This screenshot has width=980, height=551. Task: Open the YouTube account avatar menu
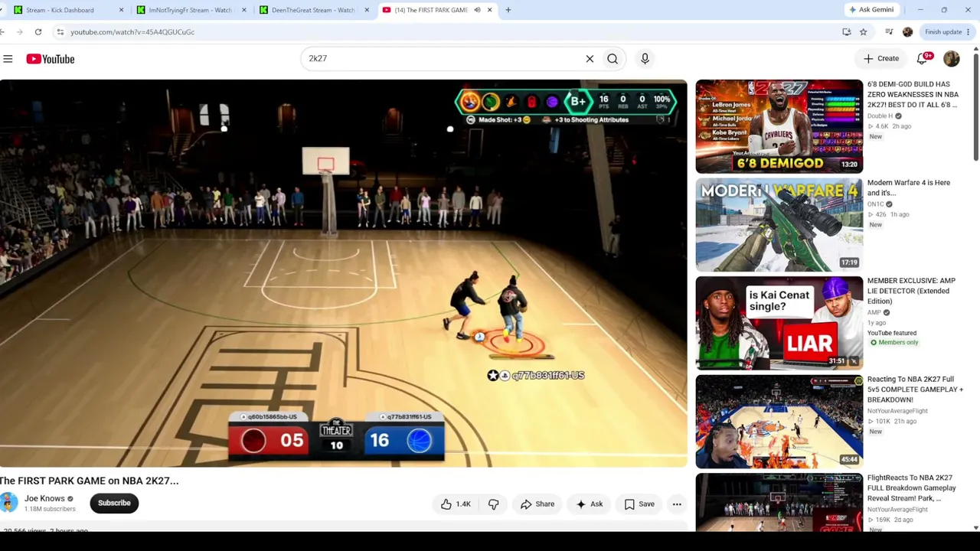pos(952,59)
